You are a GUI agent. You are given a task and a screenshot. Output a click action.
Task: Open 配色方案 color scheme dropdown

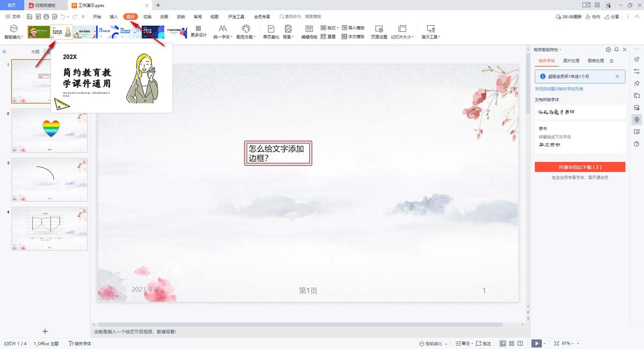pyautogui.click(x=246, y=32)
